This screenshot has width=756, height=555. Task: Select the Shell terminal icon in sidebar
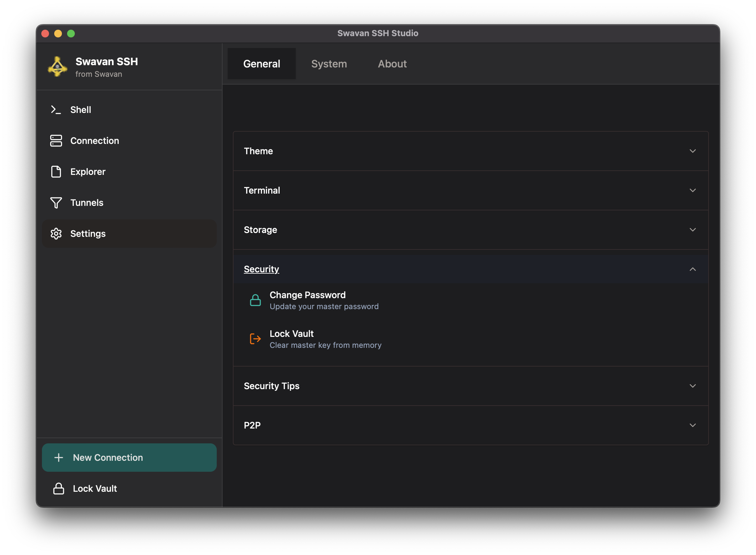pyautogui.click(x=56, y=109)
